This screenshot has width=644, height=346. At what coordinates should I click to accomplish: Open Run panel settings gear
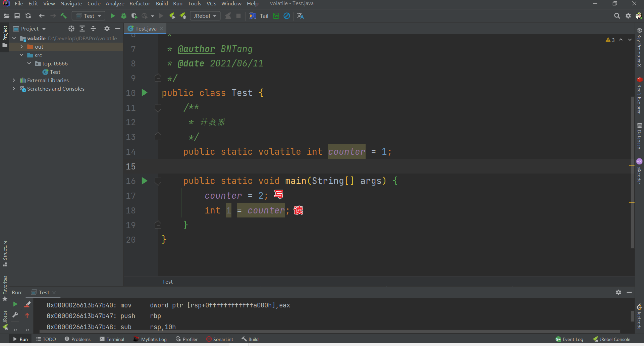619,292
